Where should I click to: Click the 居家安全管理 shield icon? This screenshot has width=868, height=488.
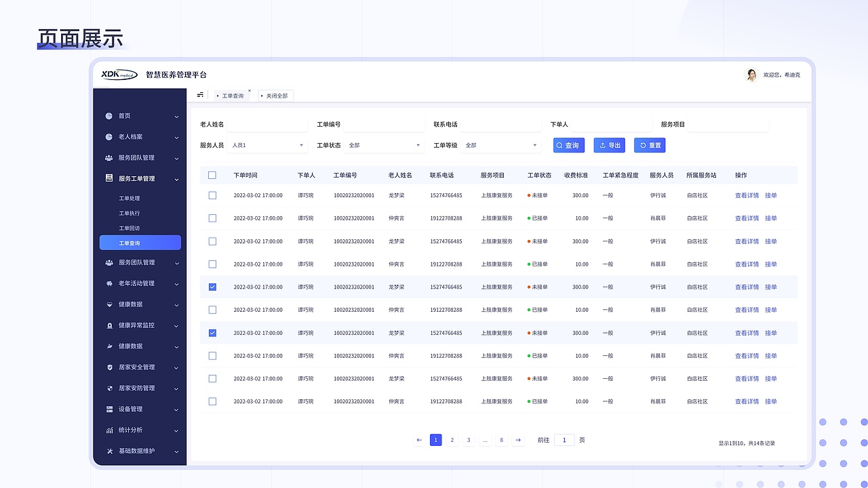tap(109, 367)
